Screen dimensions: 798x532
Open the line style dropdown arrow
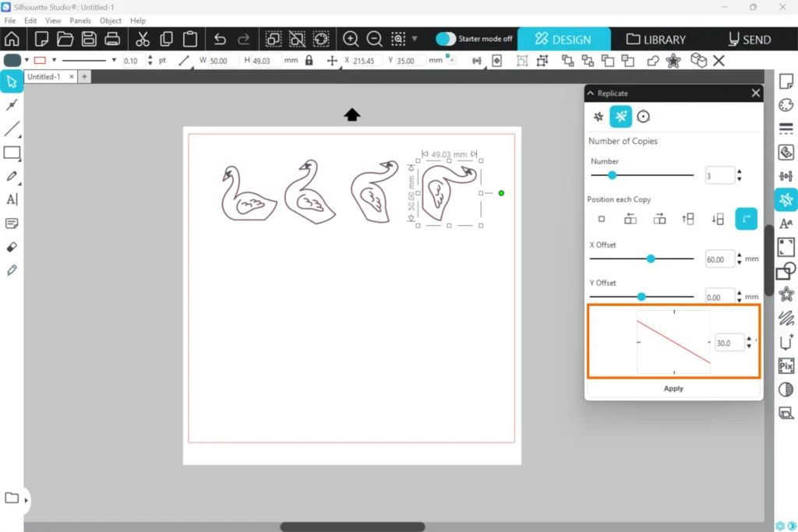114,60
